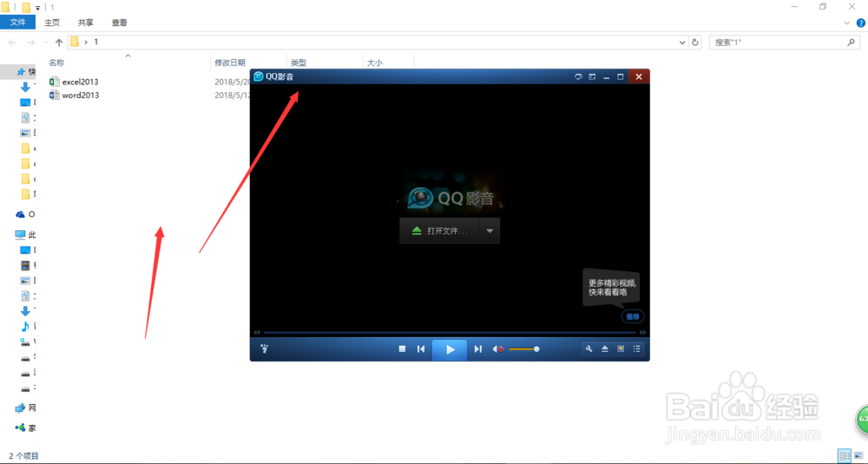The image size is (868, 464).
Task: Open QQ影音 feedback speech-bubble icon
Action: pos(578,76)
